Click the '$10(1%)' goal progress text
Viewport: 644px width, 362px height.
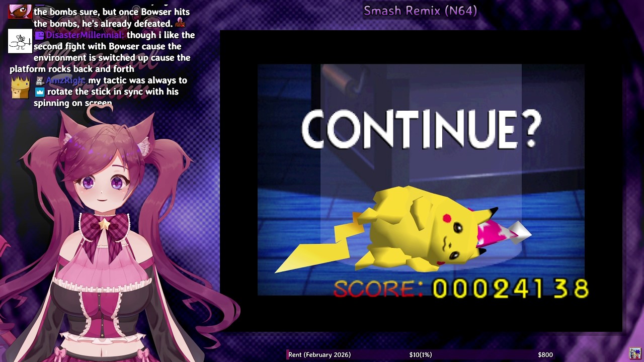point(421,355)
